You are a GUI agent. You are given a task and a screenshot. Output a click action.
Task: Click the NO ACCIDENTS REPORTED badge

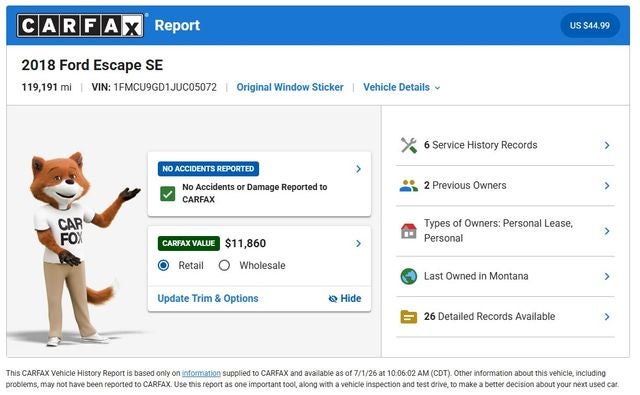pos(208,169)
